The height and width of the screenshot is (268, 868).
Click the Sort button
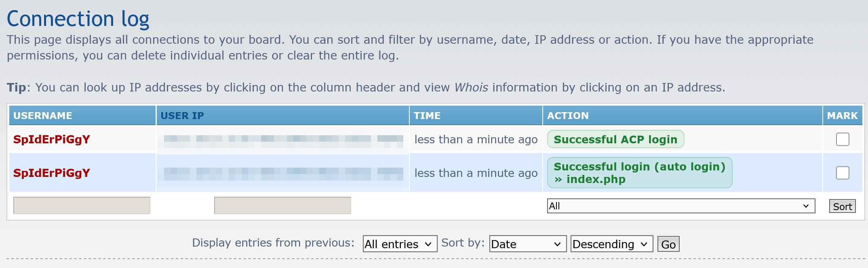(842, 206)
